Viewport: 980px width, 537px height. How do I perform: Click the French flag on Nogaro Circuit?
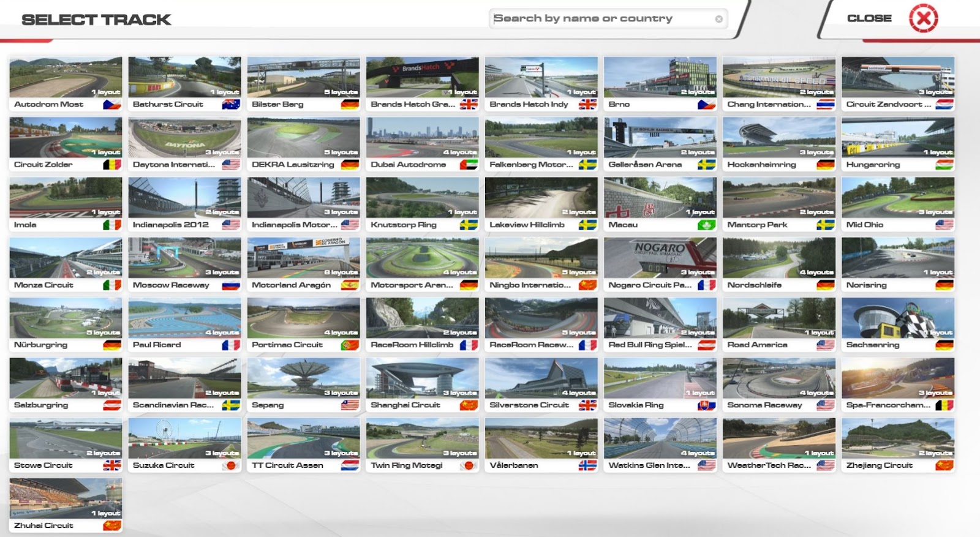(x=706, y=285)
